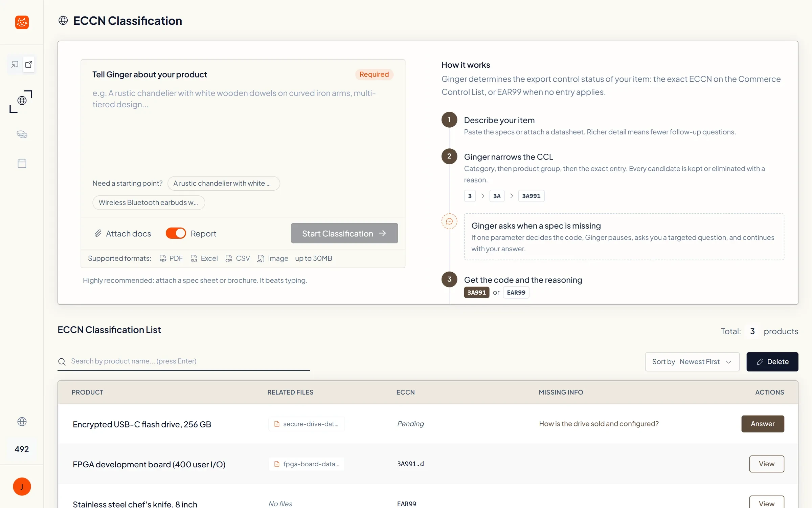Click the chat bubble icon in steps
Screen dimensions: 812x508
point(449,221)
